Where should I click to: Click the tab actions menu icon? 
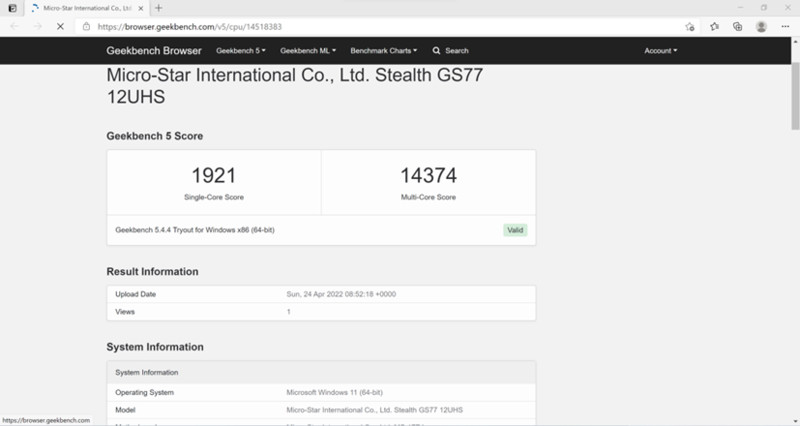[x=12, y=8]
